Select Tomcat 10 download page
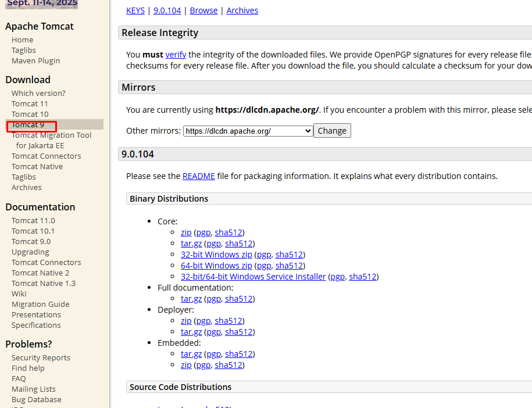This screenshot has height=408, width=532. pos(30,114)
